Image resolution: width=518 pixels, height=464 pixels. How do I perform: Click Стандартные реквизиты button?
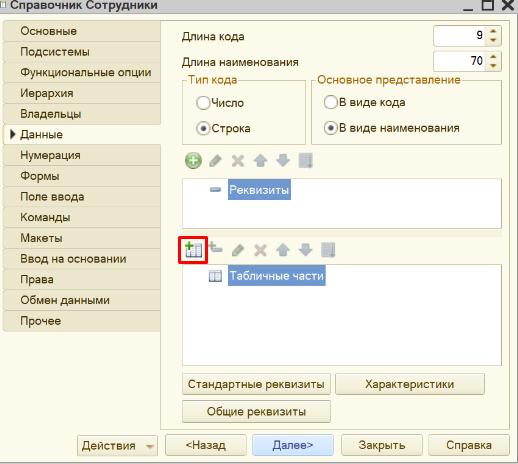point(256,384)
